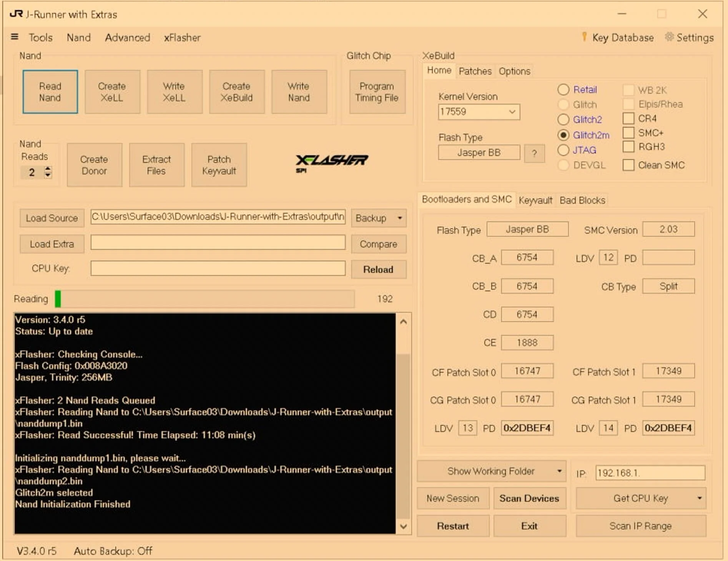Click the log scrollbar up arrow
Image resolution: width=728 pixels, height=561 pixels.
click(403, 322)
